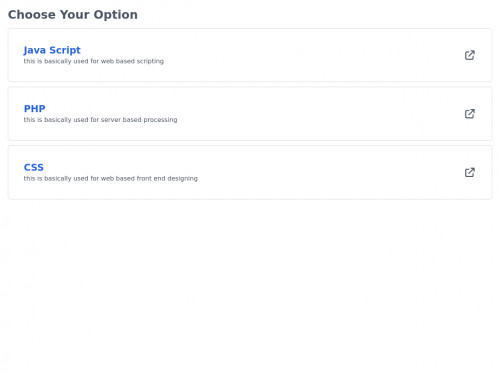Select the PHP server based processing description
The width and height of the screenshot is (500, 374).
[x=100, y=120]
